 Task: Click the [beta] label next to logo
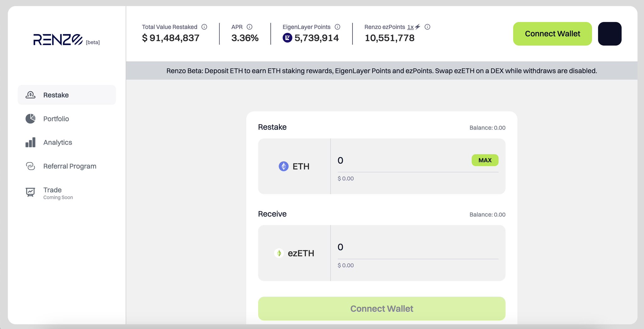[93, 42]
